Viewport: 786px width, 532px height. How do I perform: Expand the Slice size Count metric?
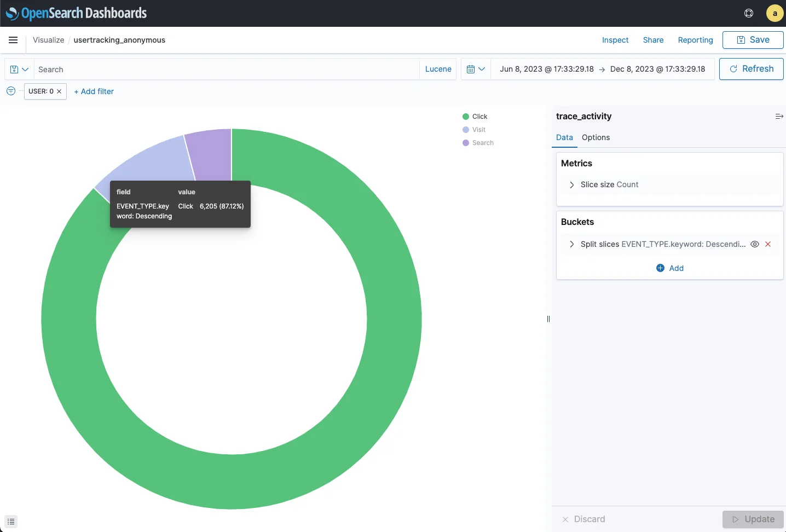point(572,185)
